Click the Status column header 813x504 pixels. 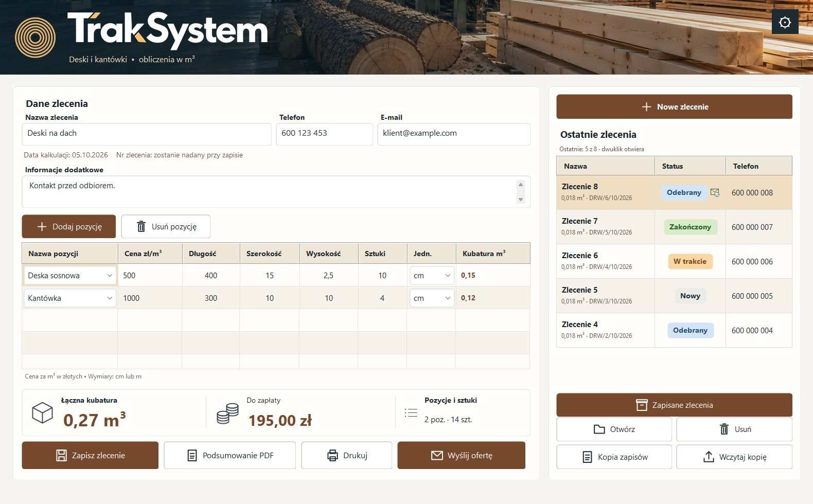pos(690,166)
